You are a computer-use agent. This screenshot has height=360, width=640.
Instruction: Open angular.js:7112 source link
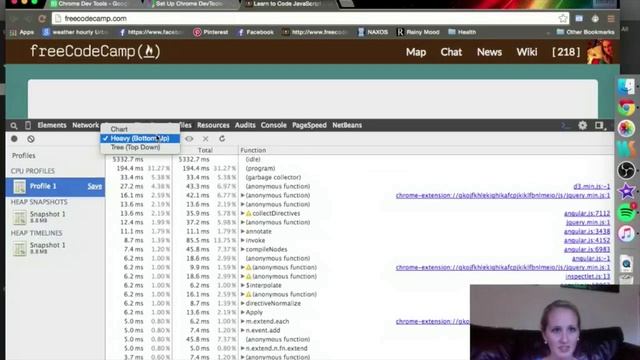pyautogui.click(x=587, y=213)
